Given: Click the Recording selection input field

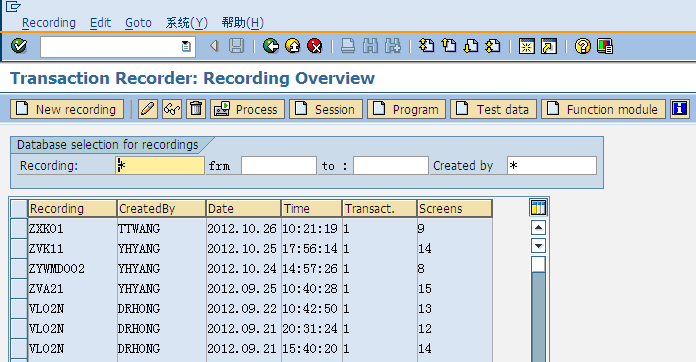Looking at the screenshot, I should coord(160,165).
